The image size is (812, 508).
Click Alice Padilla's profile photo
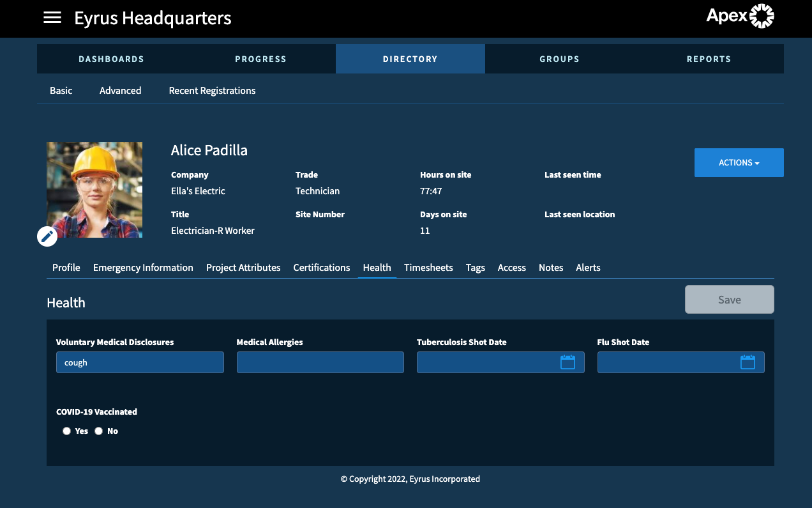tap(94, 190)
